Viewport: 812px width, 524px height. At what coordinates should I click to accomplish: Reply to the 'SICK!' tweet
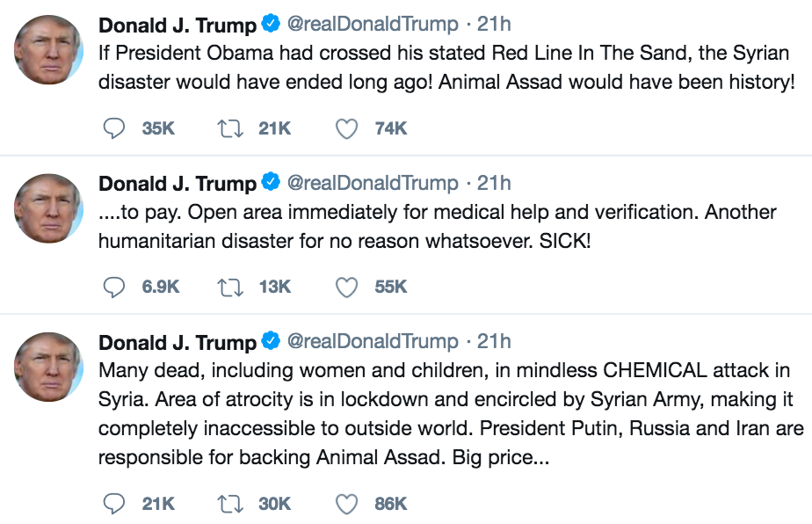[114, 287]
